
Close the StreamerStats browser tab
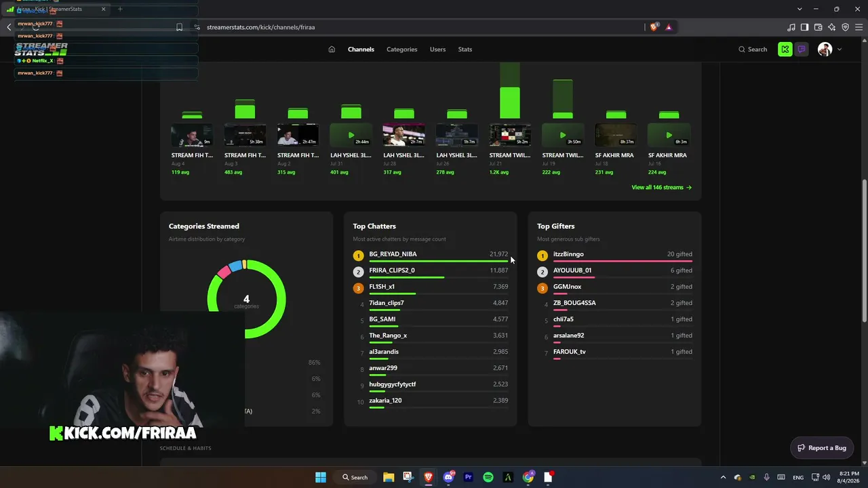pyautogui.click(x=104, y=9)
